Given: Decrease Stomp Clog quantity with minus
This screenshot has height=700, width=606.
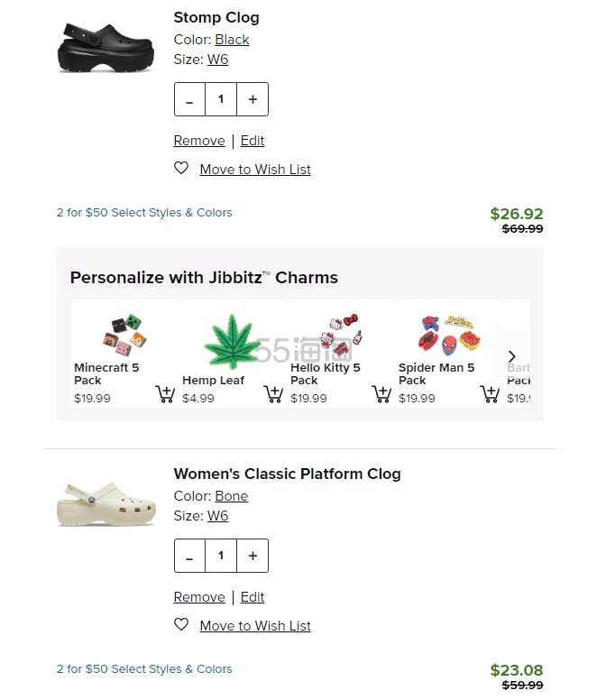Looking at the screenshot, I should click(x=189, y=99).
